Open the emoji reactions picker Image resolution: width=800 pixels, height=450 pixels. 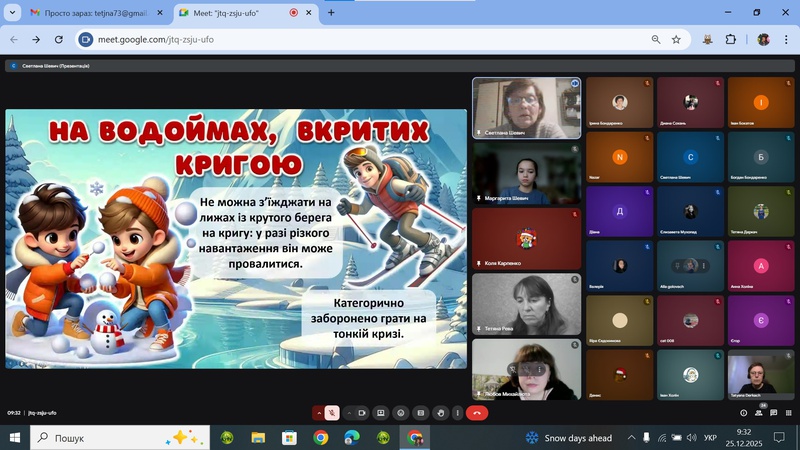[401, 412]
